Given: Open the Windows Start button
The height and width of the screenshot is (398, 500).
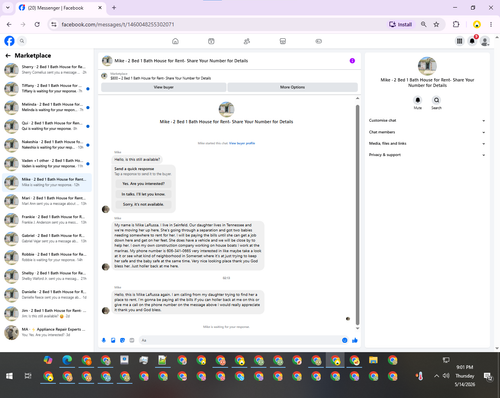Looking at the screenshot, I should (9, 376).
